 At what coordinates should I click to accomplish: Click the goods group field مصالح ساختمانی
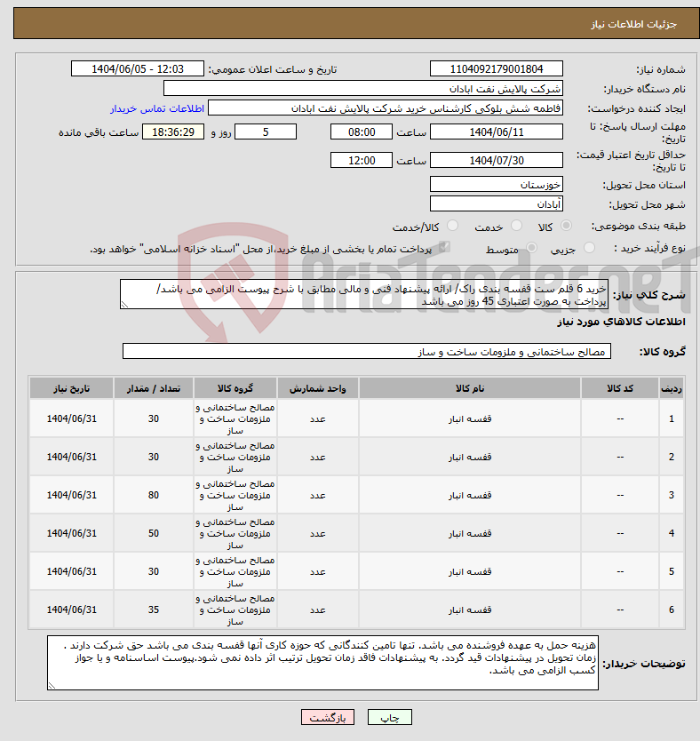point(367,351)
